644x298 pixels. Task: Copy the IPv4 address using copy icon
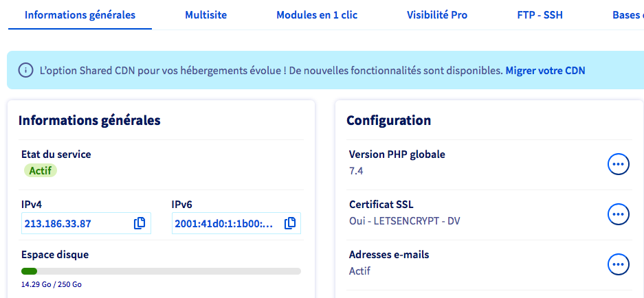tap(140, 223)
